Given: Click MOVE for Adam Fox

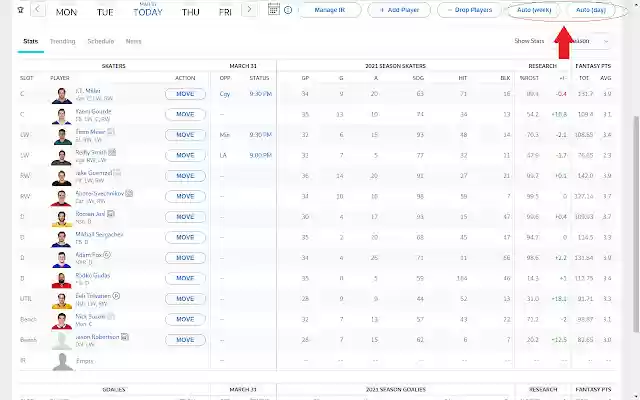Looking at the screenshot, I should 185,258.
